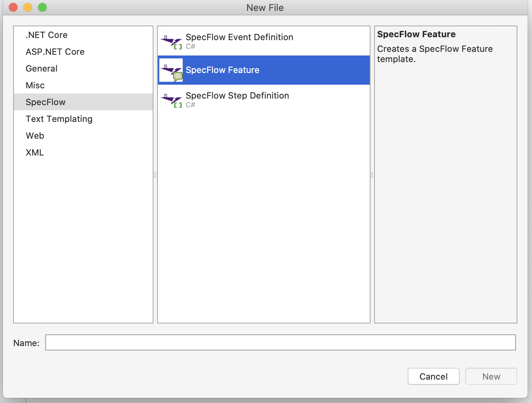Image resolution: width=532 pixels, height=403 pixels.
Task: Select the ASP.NET Core category
Action: pyautogui.click(x=83, y=52)
